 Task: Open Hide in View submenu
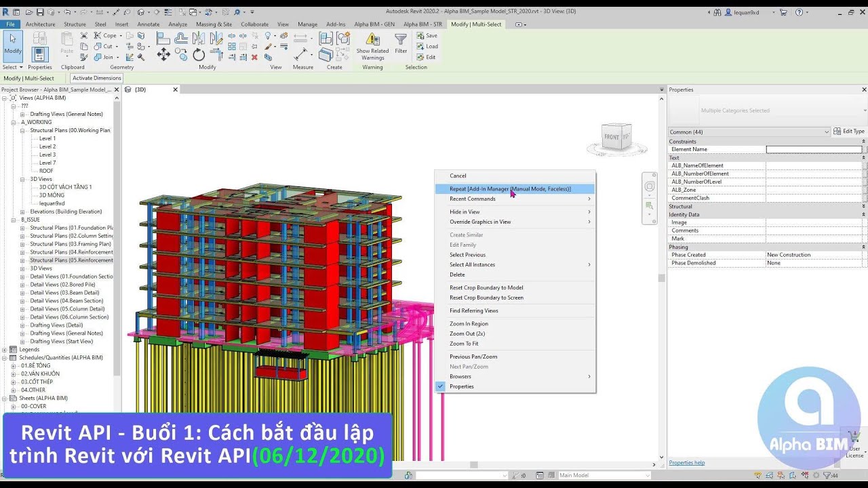point(515,211)
